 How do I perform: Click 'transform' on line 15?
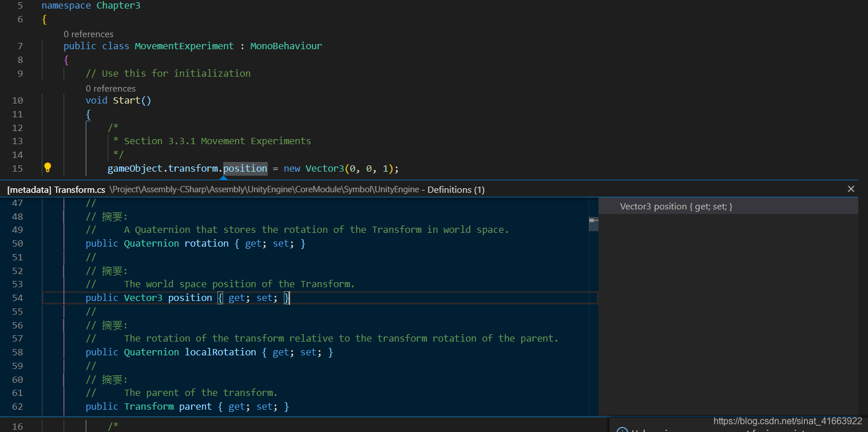tap(193, 168)
